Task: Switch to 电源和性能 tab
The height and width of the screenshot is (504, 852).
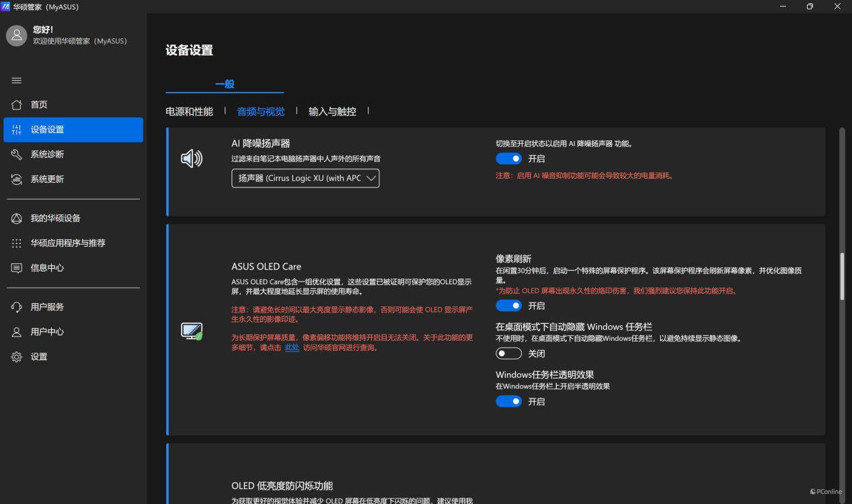Action: [189, 112]
